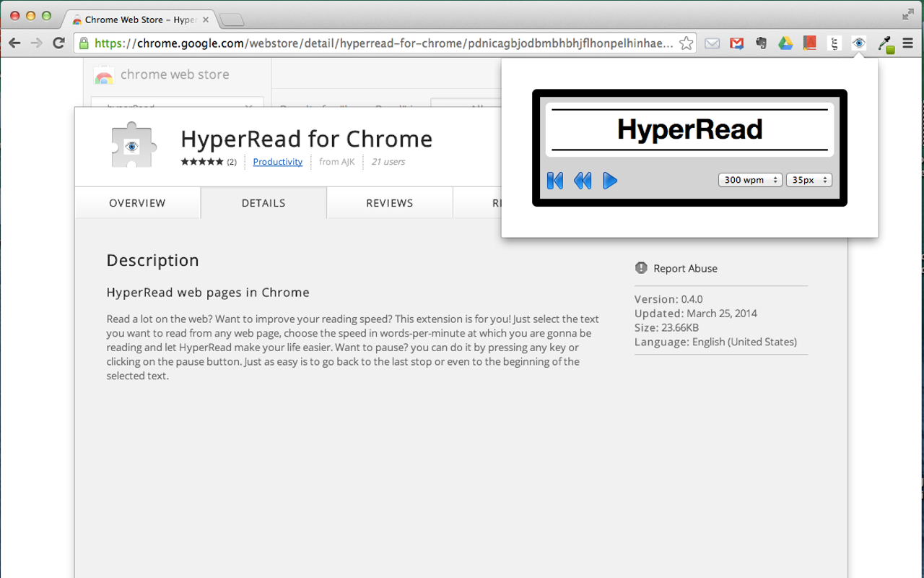The height and width of the screenshot is (578, 924).
Task: Click the Report Abuse link
Action: [685, 268]
